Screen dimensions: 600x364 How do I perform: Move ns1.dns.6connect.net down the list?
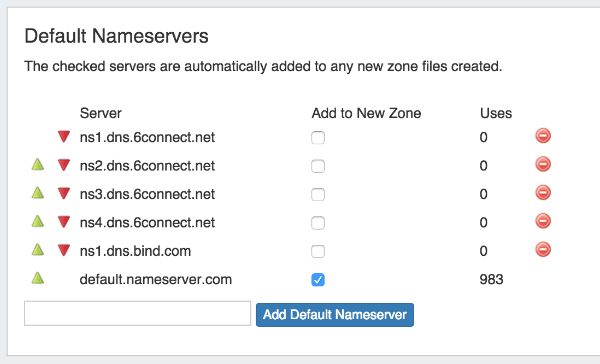point(64,137)
